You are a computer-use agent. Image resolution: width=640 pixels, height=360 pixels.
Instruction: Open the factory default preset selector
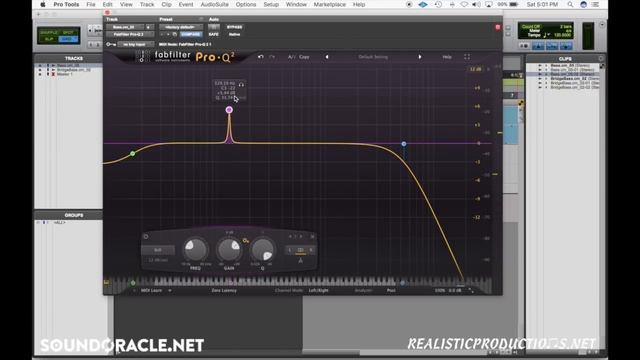pos(180,27)
